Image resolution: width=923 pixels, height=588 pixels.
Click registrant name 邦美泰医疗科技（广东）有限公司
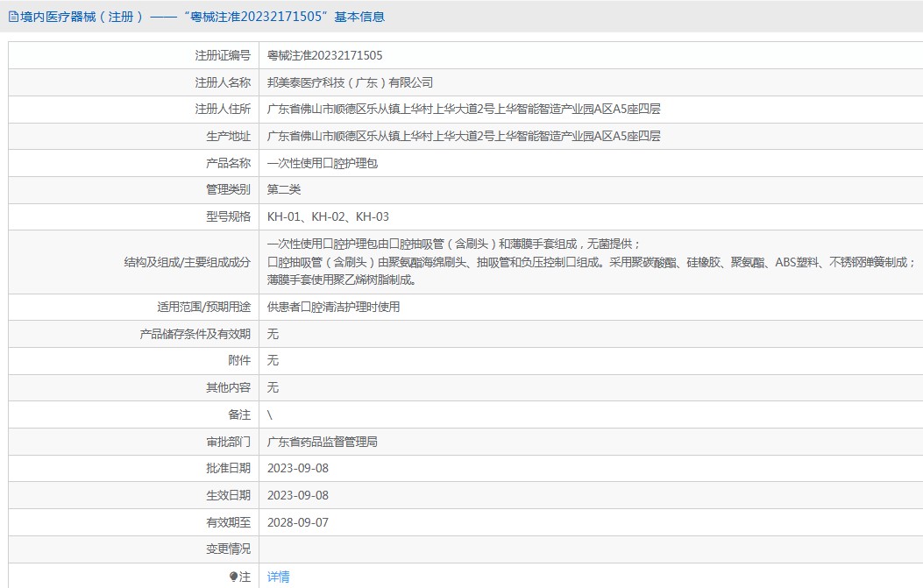click(x=350, y=82)
